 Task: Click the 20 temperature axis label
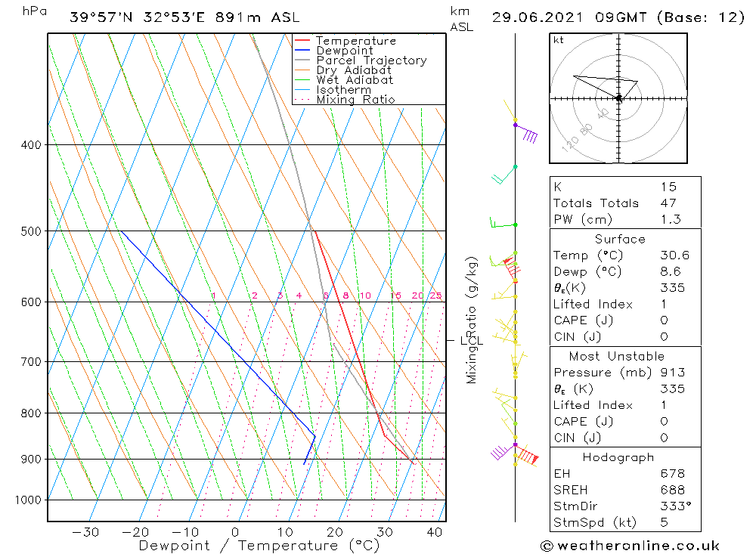335,532
